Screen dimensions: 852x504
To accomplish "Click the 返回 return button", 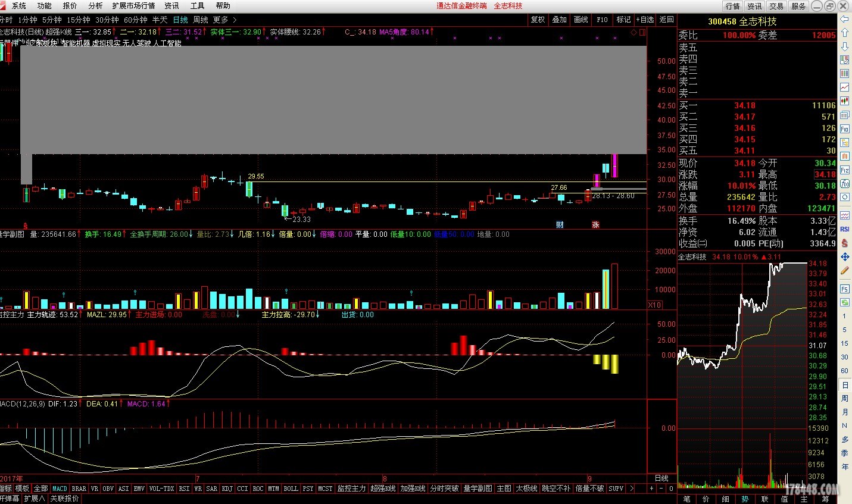I will [667, 20].
